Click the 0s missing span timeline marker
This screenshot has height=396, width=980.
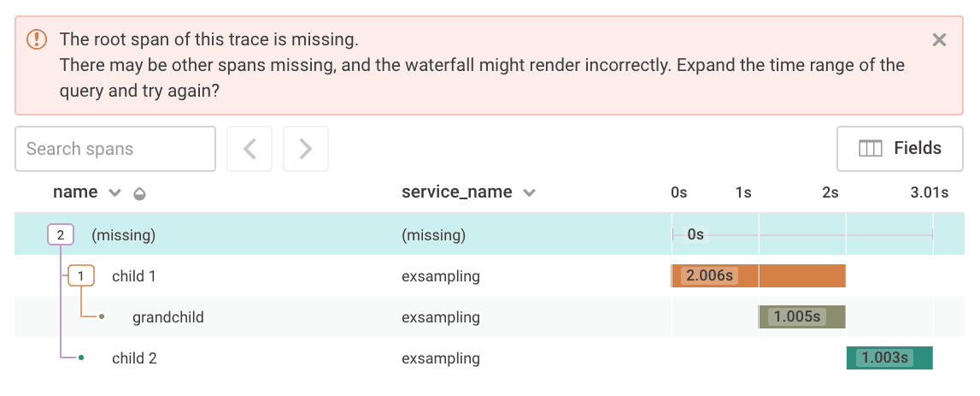[x=695, y=234]
